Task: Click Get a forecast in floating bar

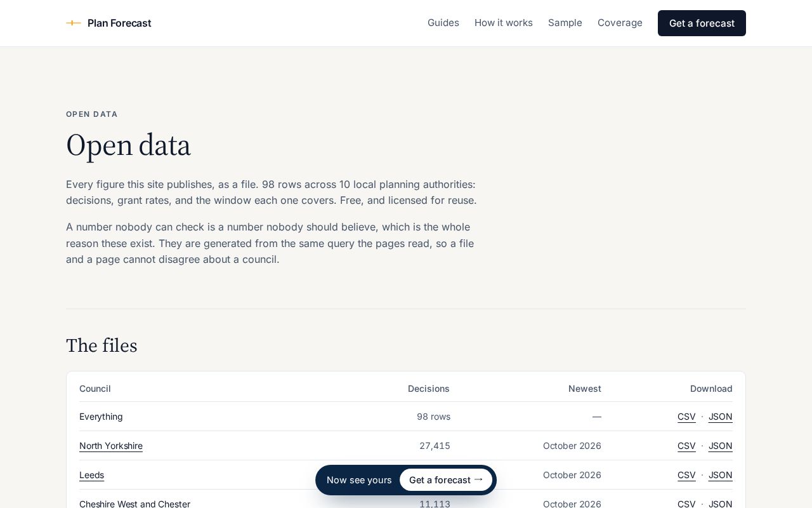Action: point(446,480)
